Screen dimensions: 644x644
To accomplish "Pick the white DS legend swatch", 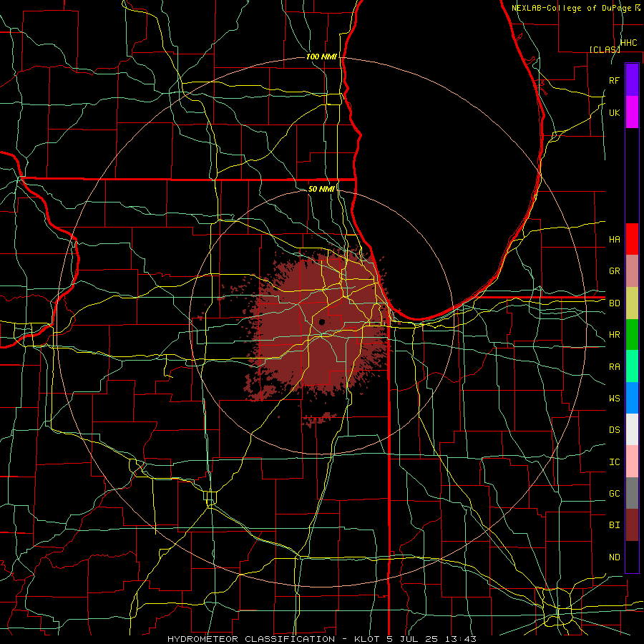I will pyautogui.click(x=632, y=429).
